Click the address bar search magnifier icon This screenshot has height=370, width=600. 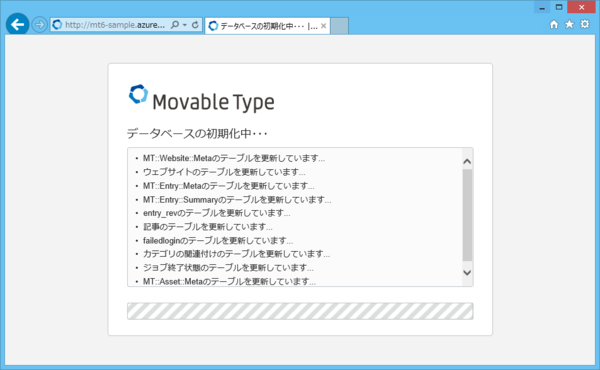coord(174,25)
